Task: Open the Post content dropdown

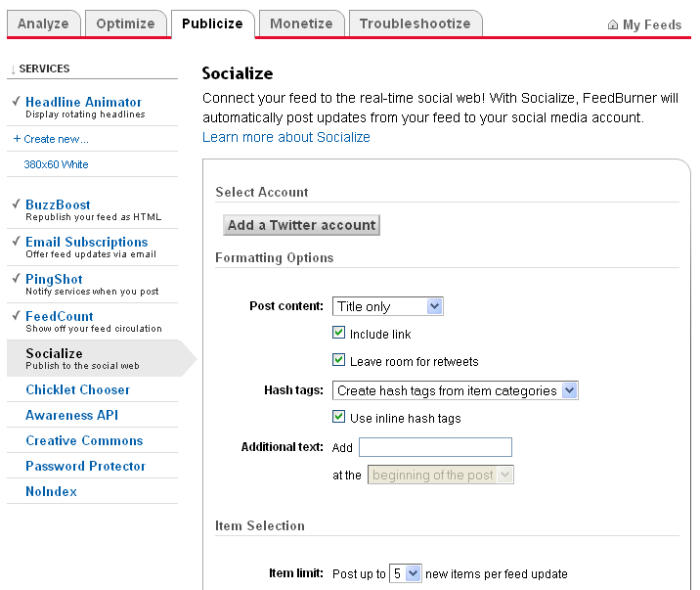Action: point(388,306)
